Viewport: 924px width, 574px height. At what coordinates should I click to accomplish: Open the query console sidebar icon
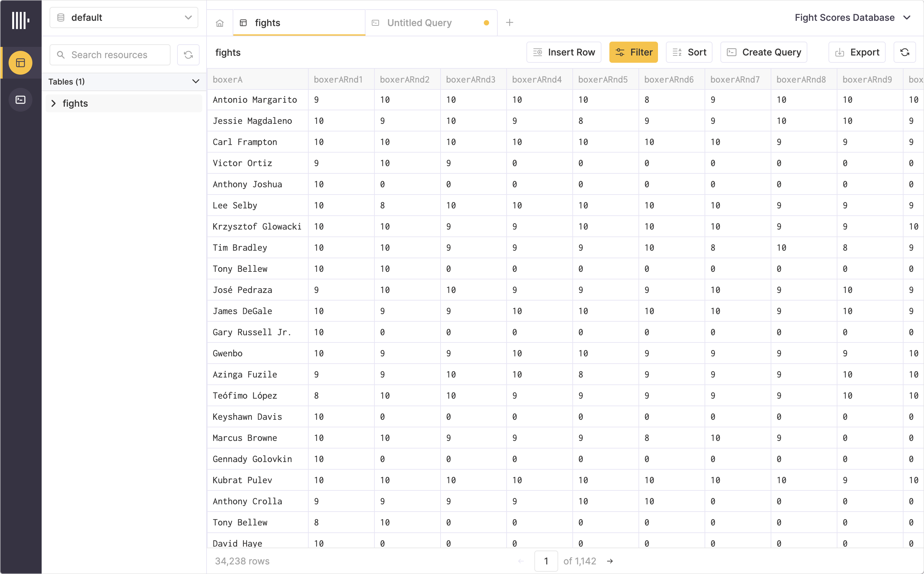point(20,99)
